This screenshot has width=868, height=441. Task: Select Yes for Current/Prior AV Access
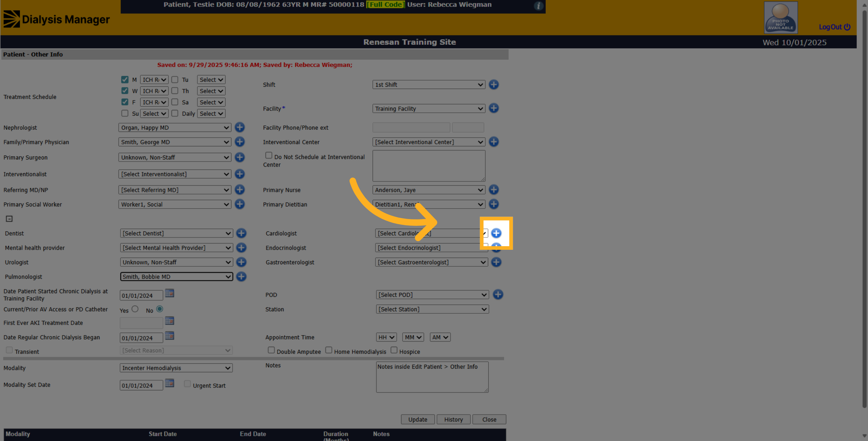135,309
